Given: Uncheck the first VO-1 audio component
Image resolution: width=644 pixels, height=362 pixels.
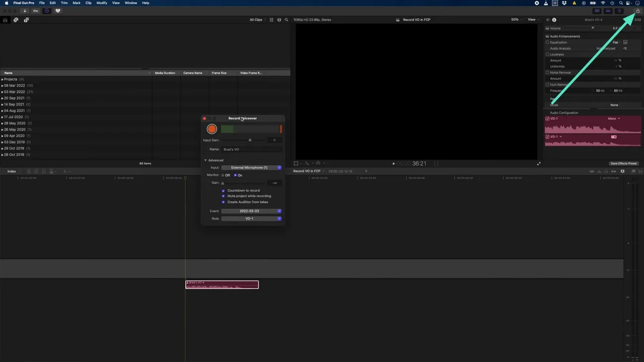Looking at the screenshot, I should tap(547, 119).
